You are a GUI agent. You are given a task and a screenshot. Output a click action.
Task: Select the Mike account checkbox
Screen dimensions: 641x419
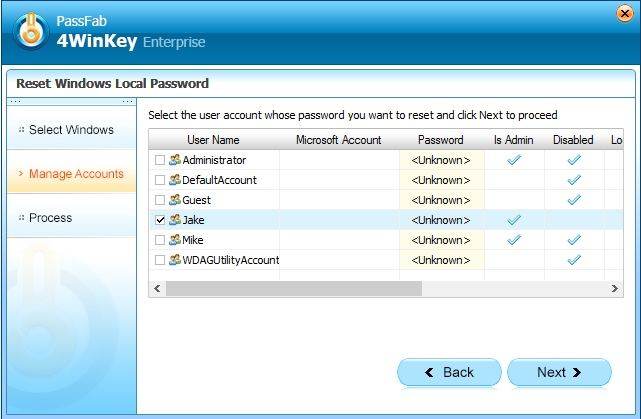click(160, 240)
